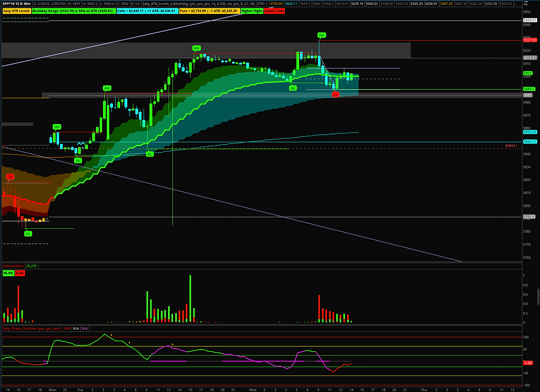Click the Mon marker on time axis
Image resolution: width=540 pixels, height=392 pixels.
(x=52, y=390)
